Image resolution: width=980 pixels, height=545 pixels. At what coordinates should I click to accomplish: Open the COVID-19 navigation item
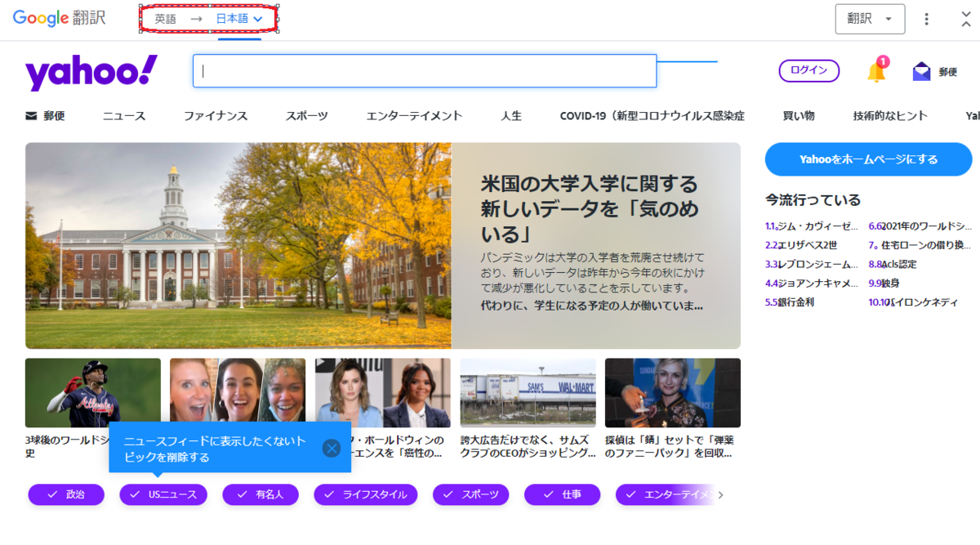652,116
